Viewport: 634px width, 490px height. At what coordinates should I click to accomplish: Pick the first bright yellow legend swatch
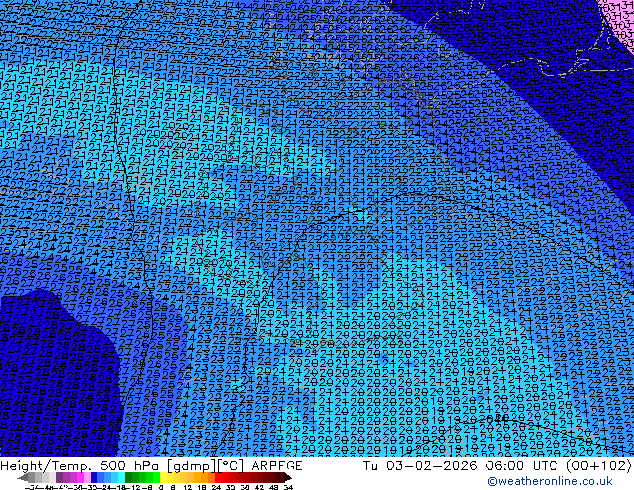point(163,477)
